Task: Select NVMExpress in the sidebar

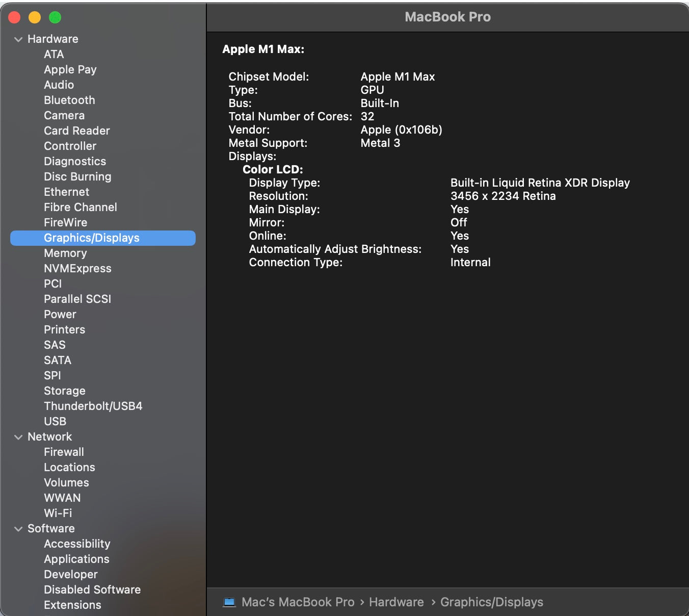Action: click(77, 269)
